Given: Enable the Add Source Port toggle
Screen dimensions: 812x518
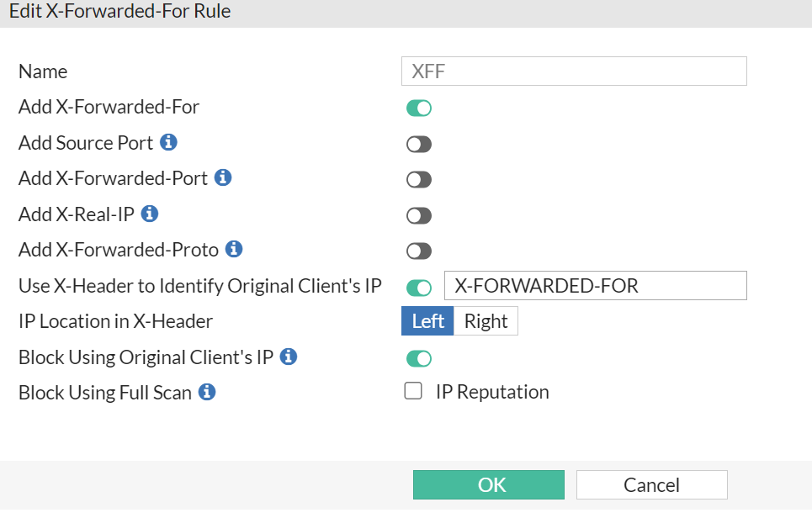Looking at the screenshot, I should point(419,144).
